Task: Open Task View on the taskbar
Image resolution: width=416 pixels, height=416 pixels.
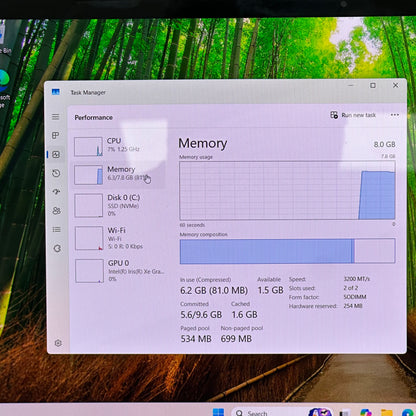Action: (x=345, y=413)
